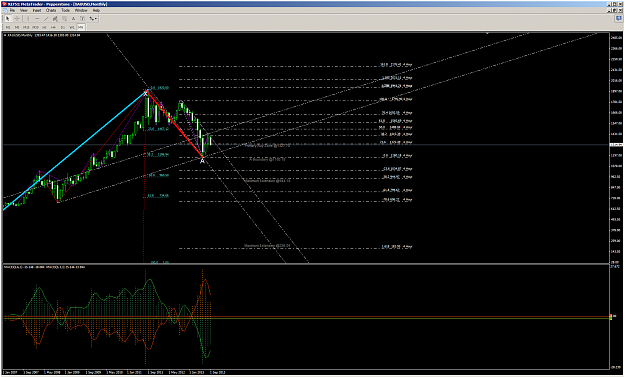This screenshot has height=377, width=625.
Task: Select the thick red downtrend line
Action: (x=175, y=125)
